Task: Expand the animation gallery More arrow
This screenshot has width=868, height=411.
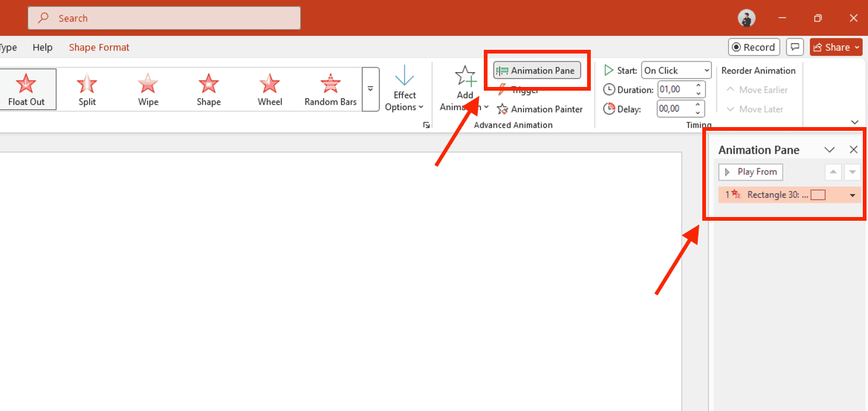Action: pyautogui.click(x=371, y=90)
